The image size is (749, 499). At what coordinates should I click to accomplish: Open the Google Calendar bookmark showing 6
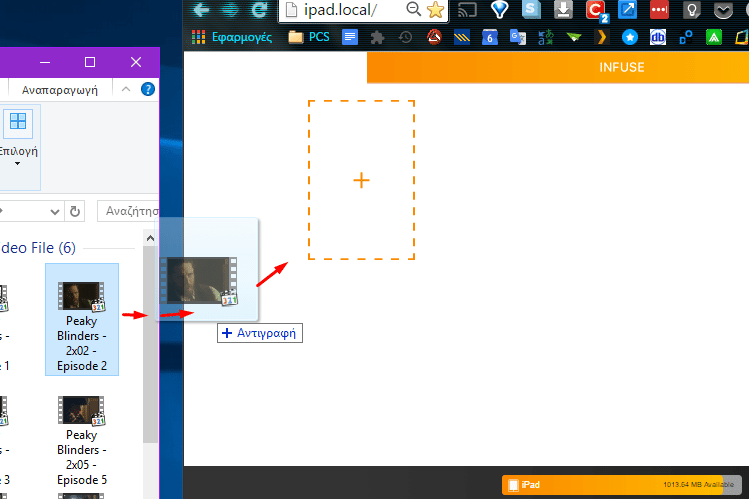(490, 37)
